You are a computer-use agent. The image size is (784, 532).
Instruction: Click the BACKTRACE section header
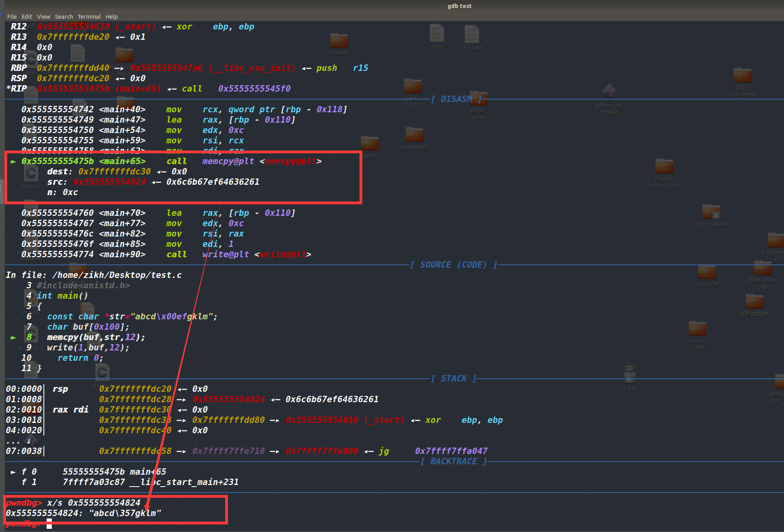454,461
